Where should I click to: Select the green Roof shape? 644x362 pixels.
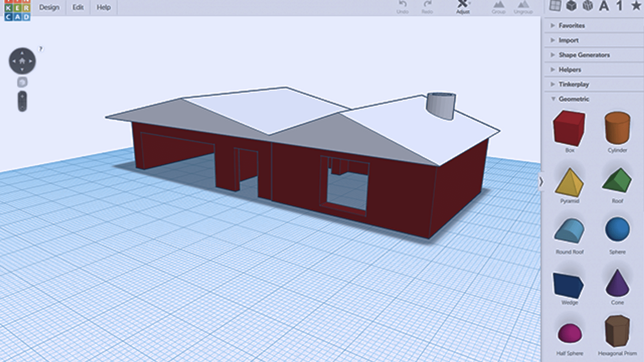tap(617, 180)
